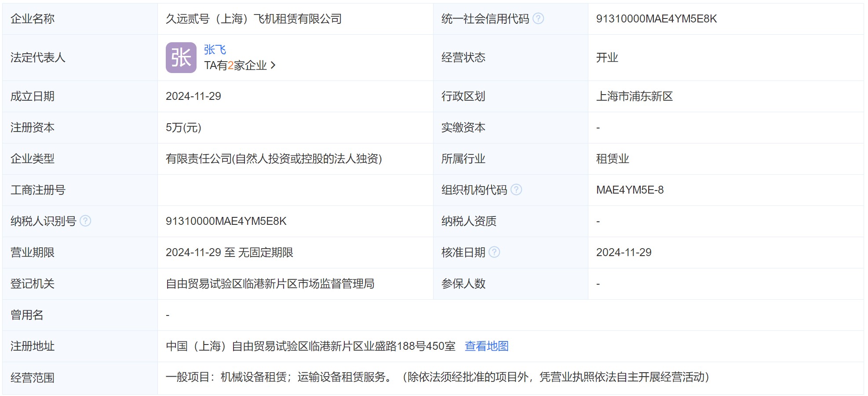Screen dimensions: 868x396
Task: Click help icon beside 纳税人识别号
Action: [85, 221]
